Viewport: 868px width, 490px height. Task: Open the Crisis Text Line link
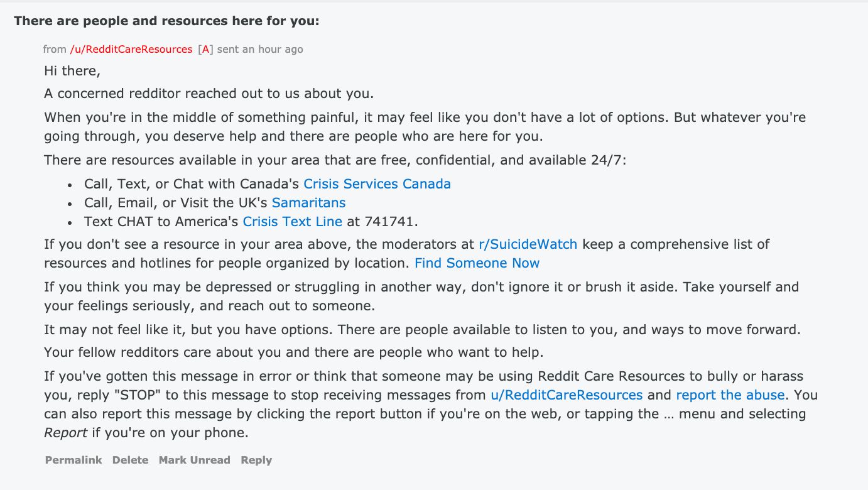(x=292, y=222)
